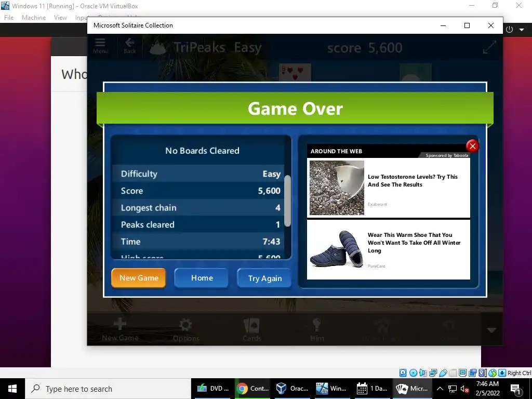
Task: Click the guest power button icon
Action: (x=509, y=30)
